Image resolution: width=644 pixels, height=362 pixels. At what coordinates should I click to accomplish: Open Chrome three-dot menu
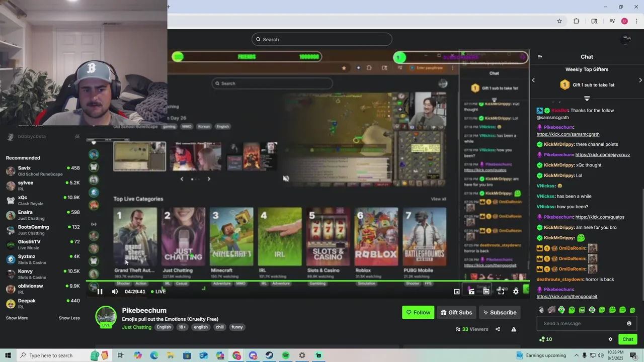(636, 21)
